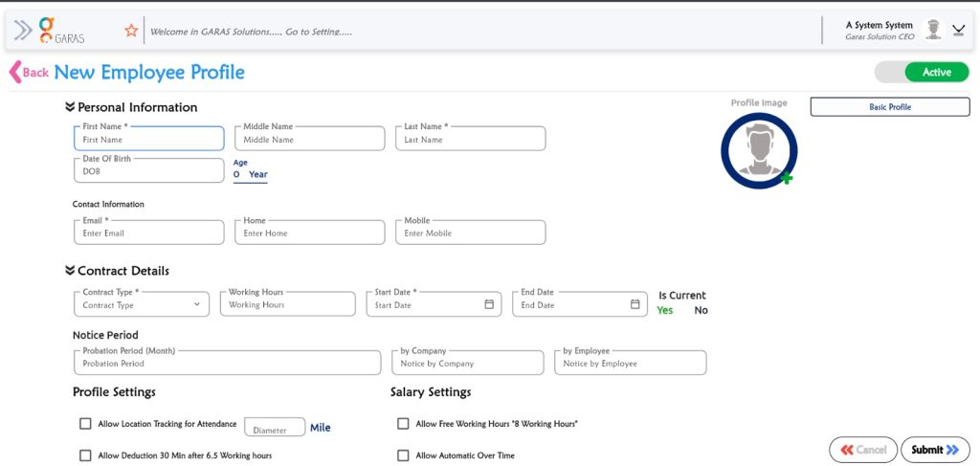Click the user avatar in header

[933, 30]
